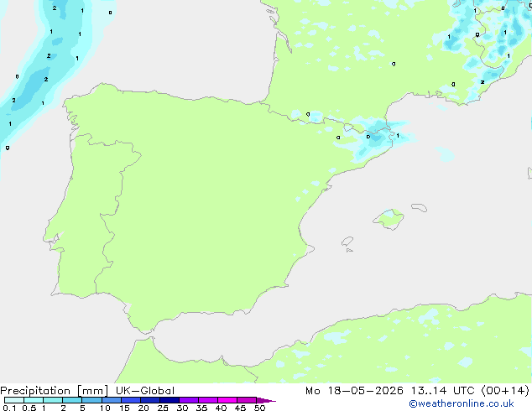
Task: Click the '20' legend scale value
Action: pyautogui.click(x=143, y=408)
